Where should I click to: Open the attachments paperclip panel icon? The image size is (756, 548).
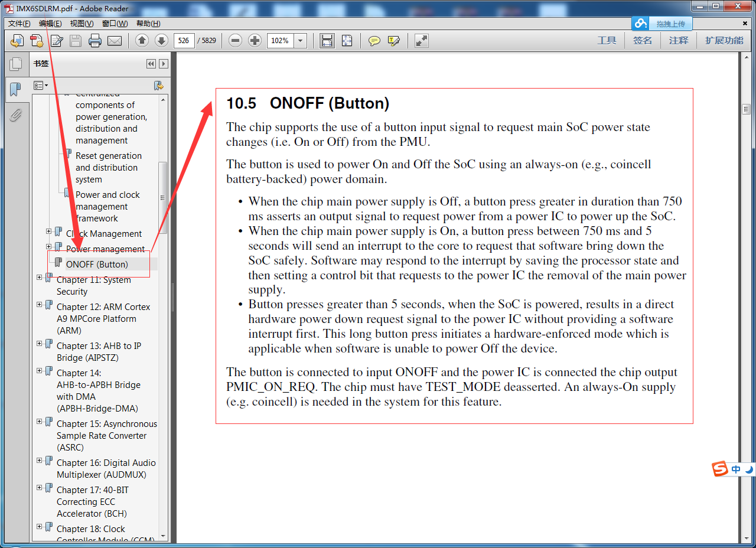[16, 115]
